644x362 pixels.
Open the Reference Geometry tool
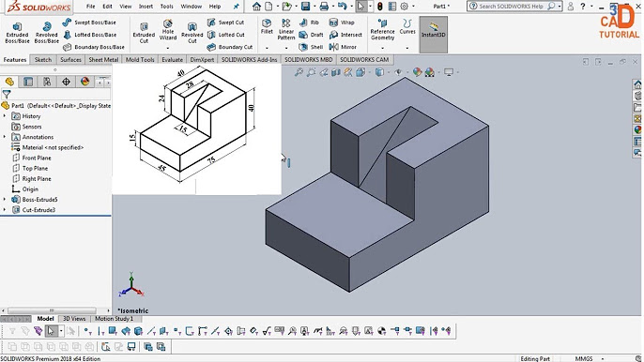click(382, 30)
